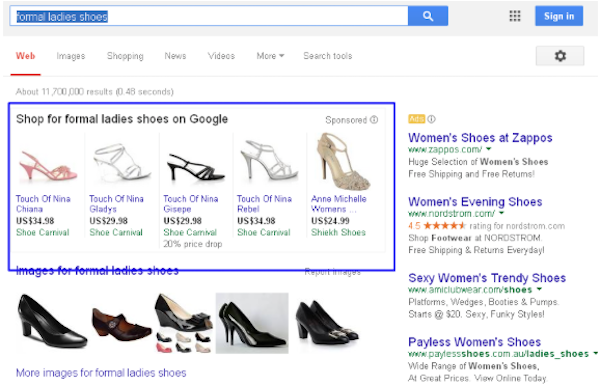Switch to the Shopping tab
600x386 pixels.
[125, 56]
